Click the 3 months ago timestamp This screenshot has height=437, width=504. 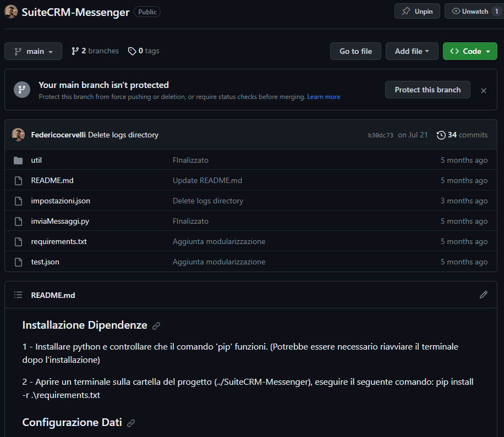464,201
